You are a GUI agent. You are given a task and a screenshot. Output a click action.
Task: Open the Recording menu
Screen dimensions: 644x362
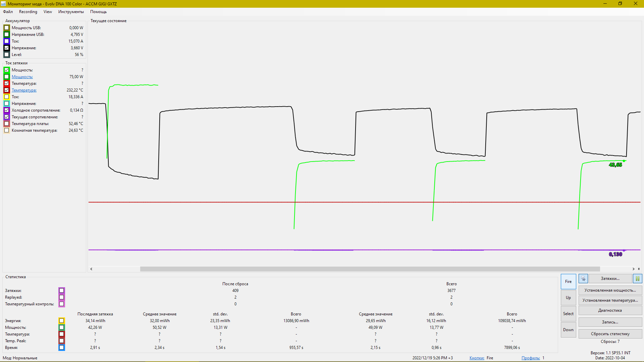[28, 12]
